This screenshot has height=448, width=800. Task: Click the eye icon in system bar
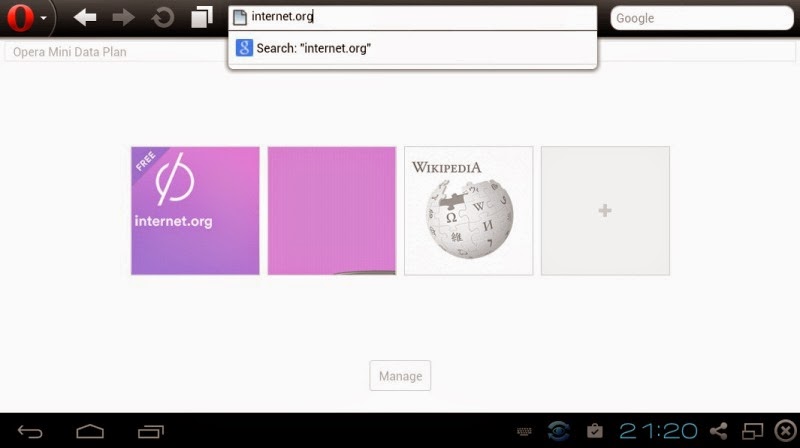tap(559, 431)
